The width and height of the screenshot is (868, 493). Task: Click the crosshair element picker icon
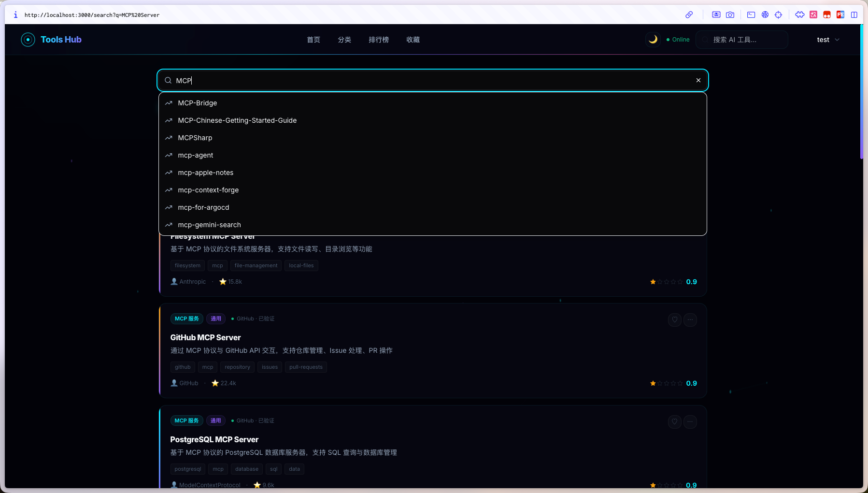[x=778, y=15]
